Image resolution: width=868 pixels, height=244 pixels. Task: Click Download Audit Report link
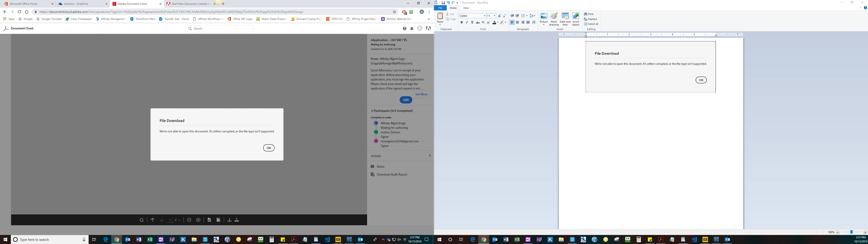392,175
